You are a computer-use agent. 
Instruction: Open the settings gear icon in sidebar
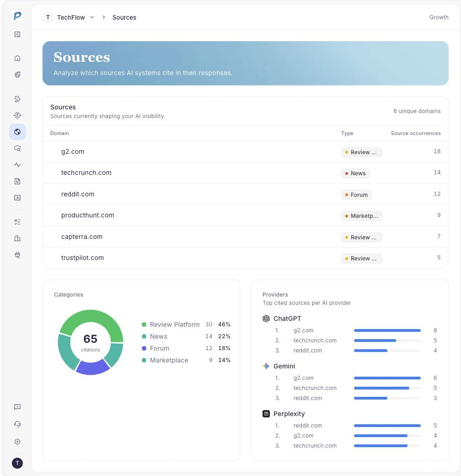[17, 442]
